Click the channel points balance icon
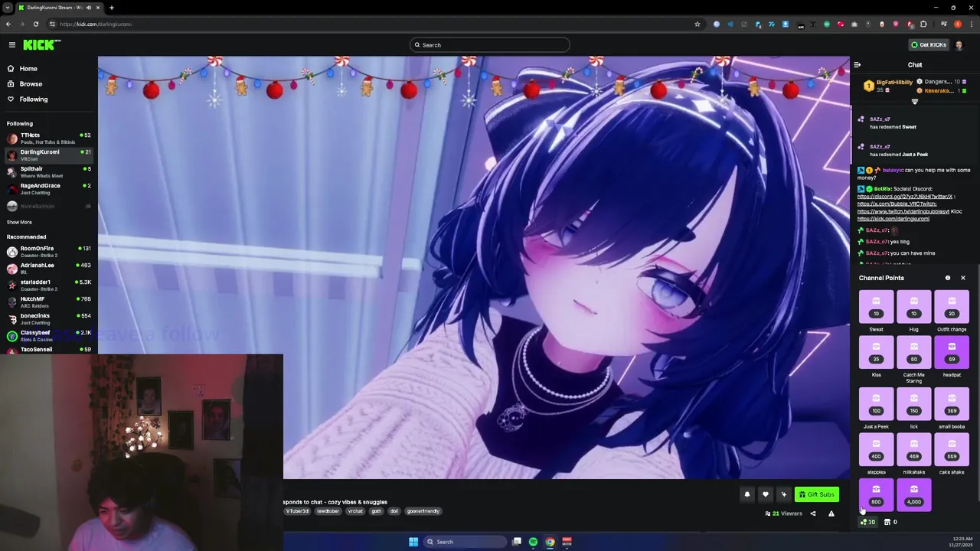This screenshot has width=980, height=551. click(x=868, y=522)
